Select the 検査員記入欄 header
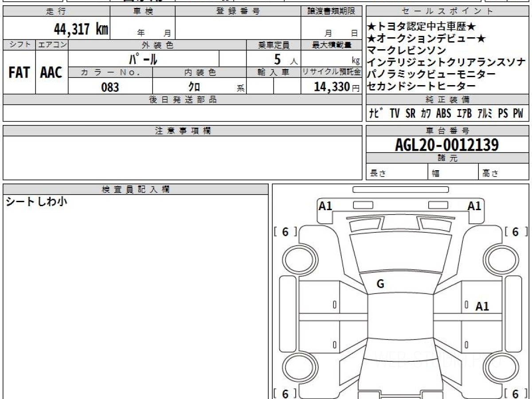This screenshot has width=532, height=399. (136, 189)
